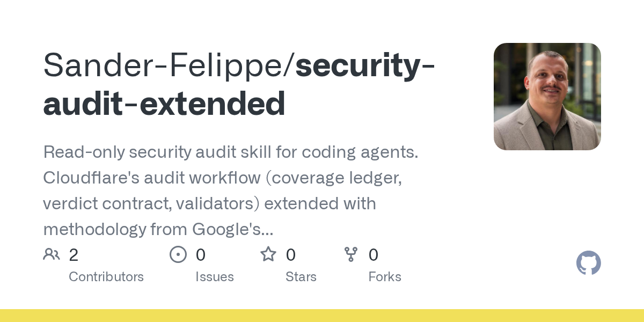Click the Contributors people icon
Viewport: 644px width, 322px height.
point(52,254)
